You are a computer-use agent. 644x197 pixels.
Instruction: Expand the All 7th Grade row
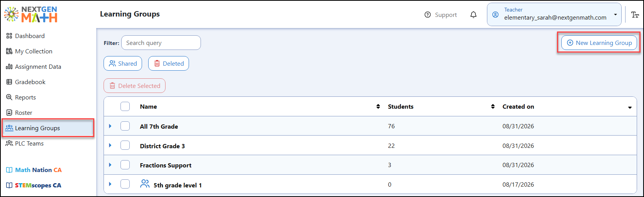tap(110, 126)
